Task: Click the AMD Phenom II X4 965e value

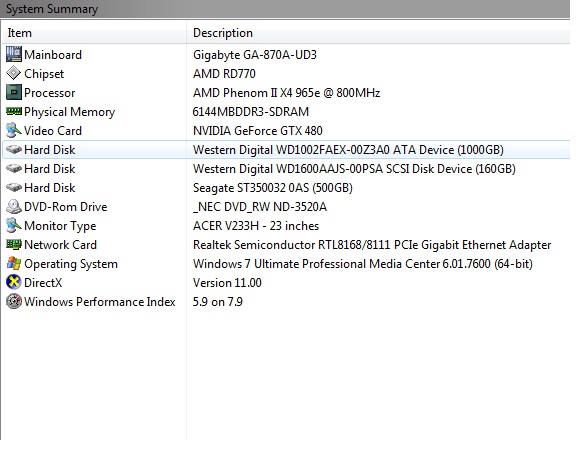Action: coord(286,93)
